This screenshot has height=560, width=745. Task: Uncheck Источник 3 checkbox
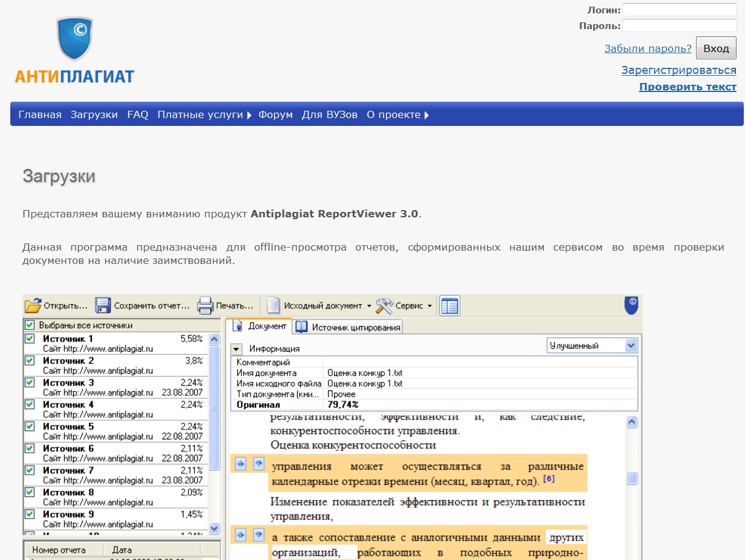(x=30, y=383)
